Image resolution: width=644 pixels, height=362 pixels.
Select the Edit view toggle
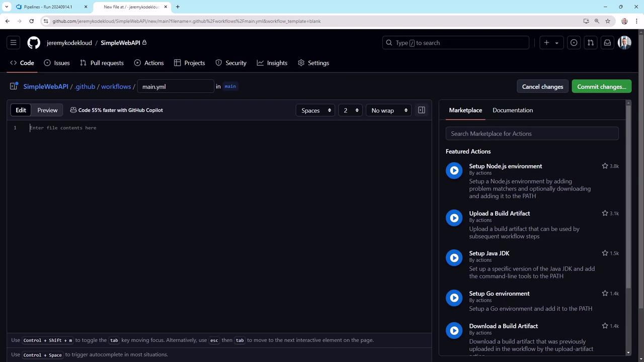point(21,110)
